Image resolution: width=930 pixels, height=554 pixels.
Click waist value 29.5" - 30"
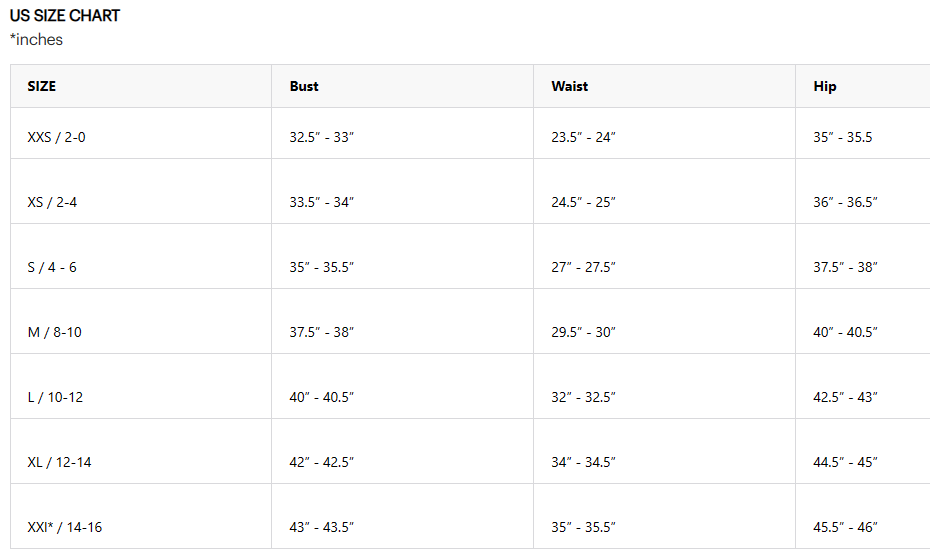[x=583, y=332]
